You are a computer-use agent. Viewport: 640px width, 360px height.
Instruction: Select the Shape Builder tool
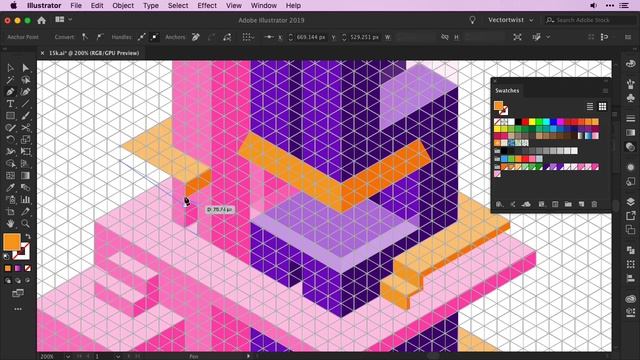[11, 164]
